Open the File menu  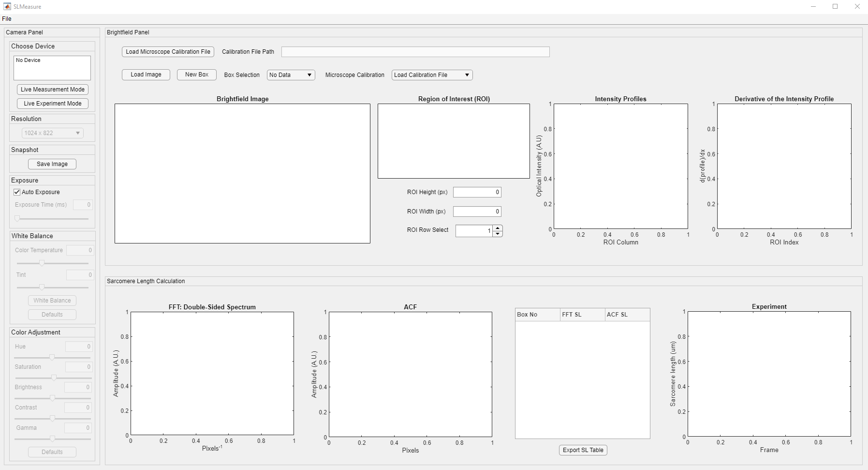click(7, 19)
